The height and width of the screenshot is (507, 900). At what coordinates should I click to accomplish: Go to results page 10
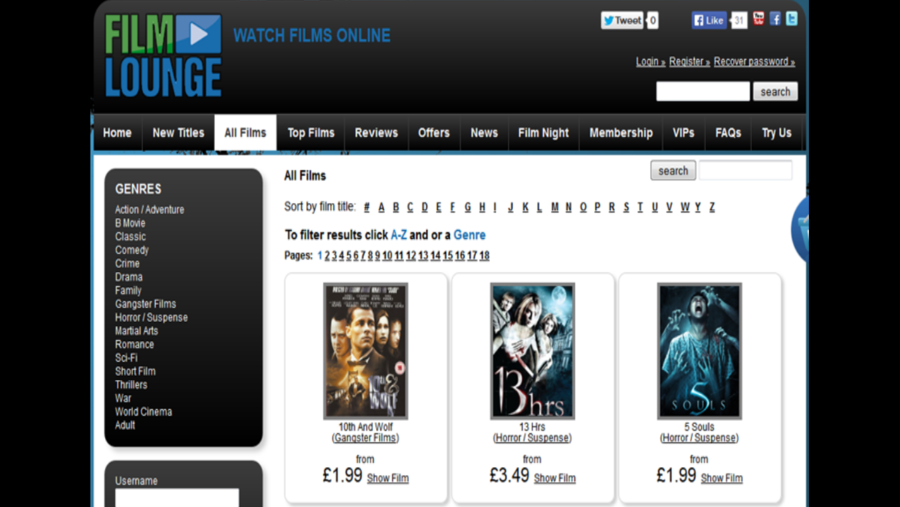coord(387,256)
